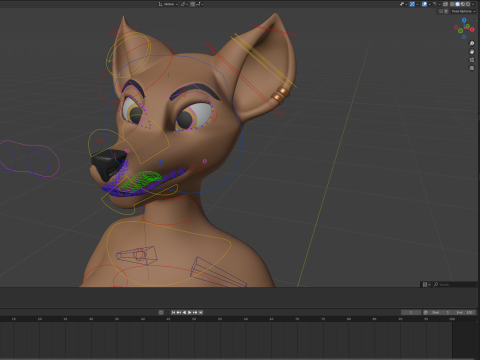
Task: Toggle auto keying record button in timeline
Action: (x=161, y=312)
